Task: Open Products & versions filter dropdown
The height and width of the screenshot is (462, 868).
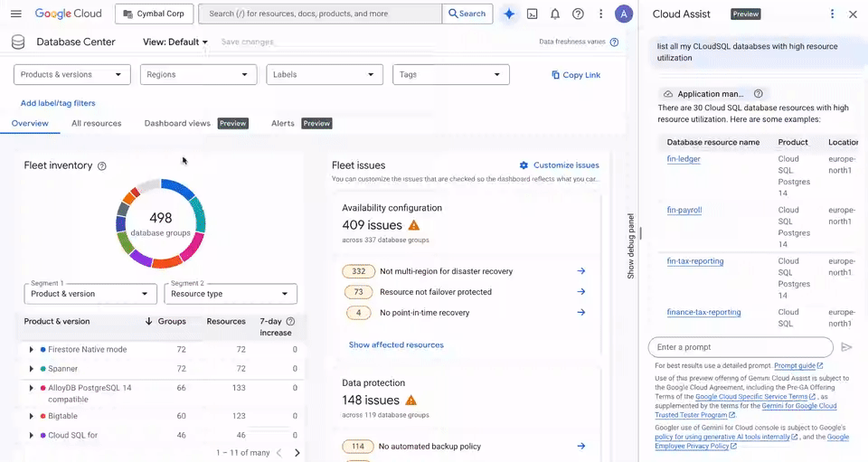Action: pyautogui.click(x=72, y=75)
